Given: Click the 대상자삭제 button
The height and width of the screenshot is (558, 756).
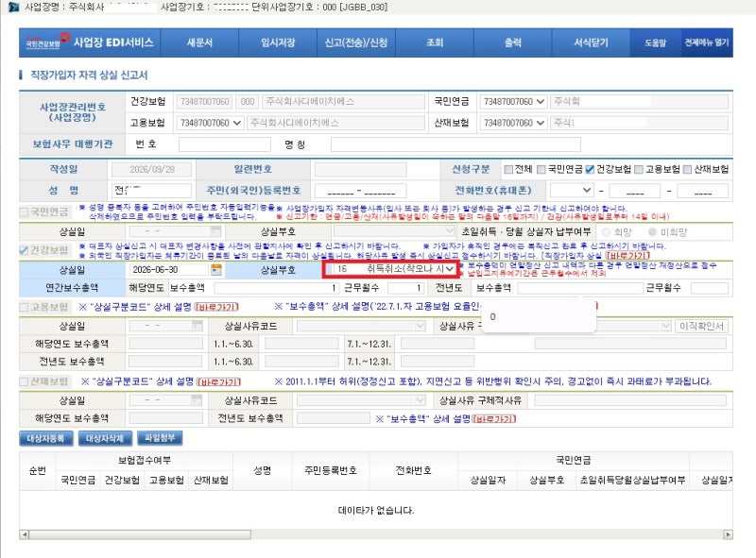Looking at the screenshot, I should (105, 438).
